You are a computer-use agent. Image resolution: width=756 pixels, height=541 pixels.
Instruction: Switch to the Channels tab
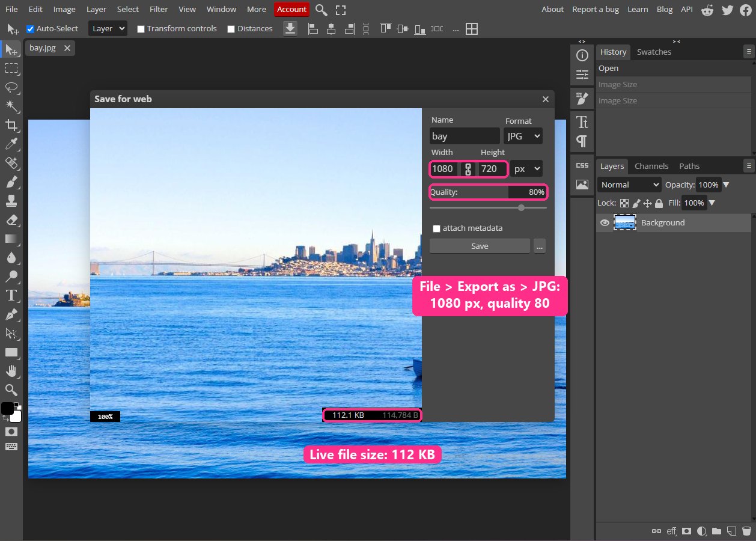point(651,166)
